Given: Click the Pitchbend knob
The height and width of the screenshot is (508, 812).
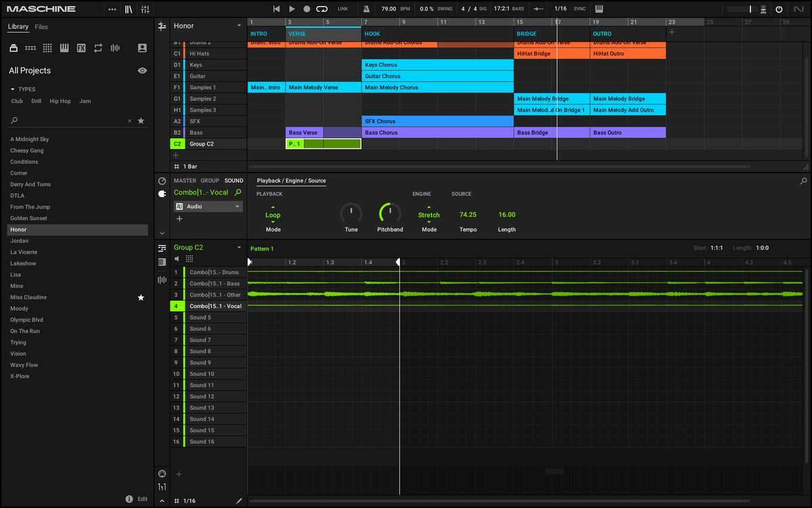Looking at the screenshot, I should coord(390,213).
